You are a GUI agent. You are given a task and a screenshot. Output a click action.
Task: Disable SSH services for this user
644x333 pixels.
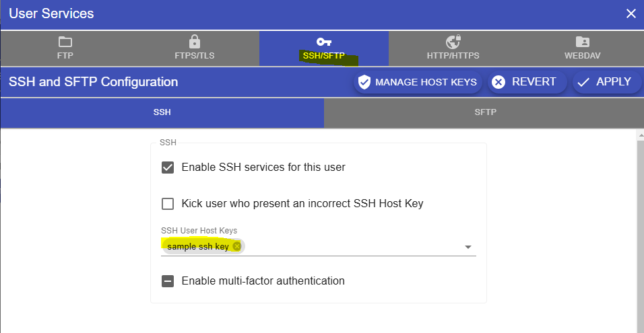point(168,167)
